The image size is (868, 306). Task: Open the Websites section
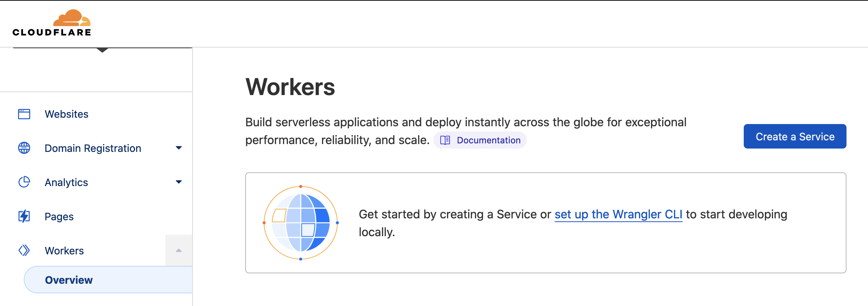coord(67,114)
